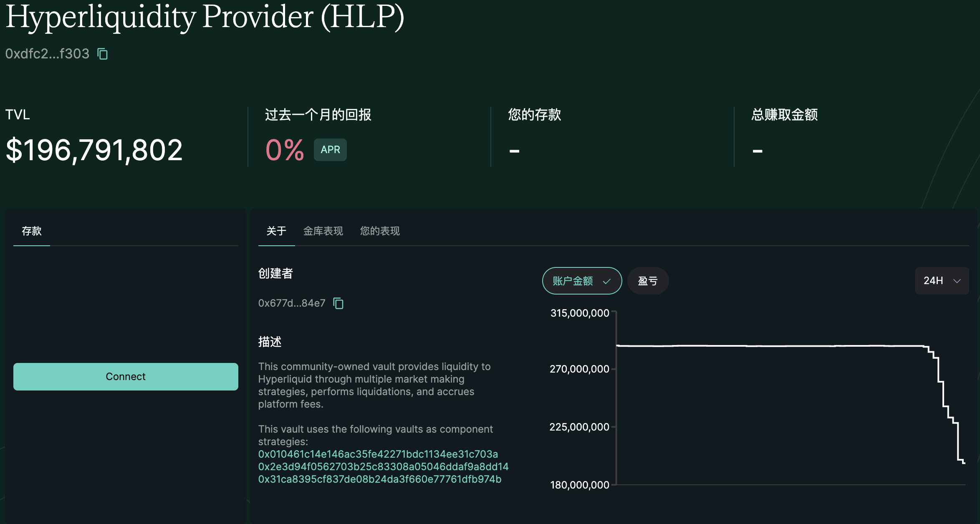Click the APR badge
This screenshot has width=980, height=524.
(x=330, y=150)
